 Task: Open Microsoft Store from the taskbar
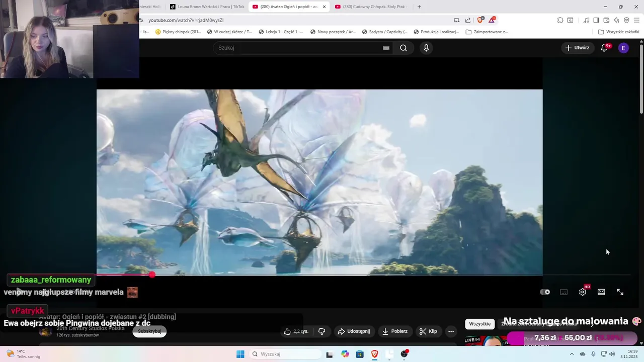click(360, 354)
